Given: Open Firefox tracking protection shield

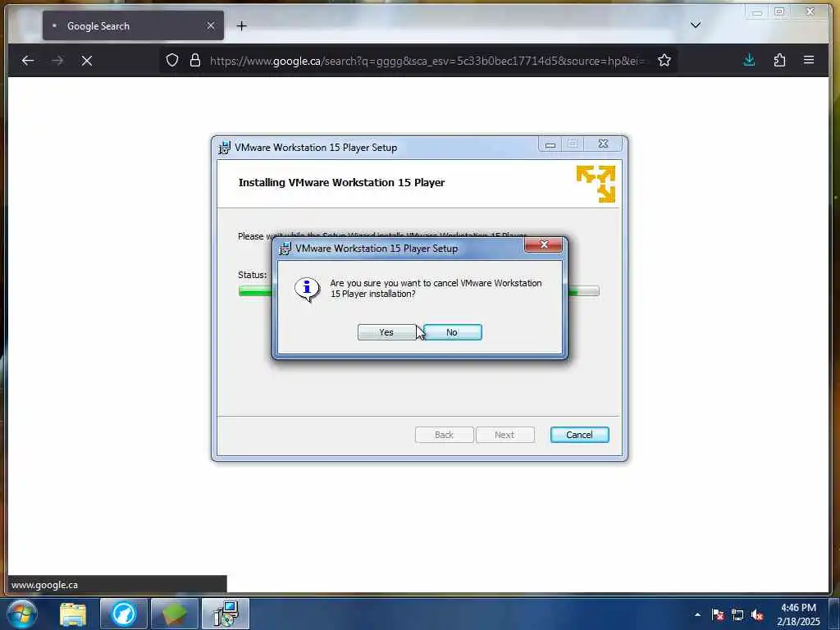Looking at the screenshot, I should 172,61.
